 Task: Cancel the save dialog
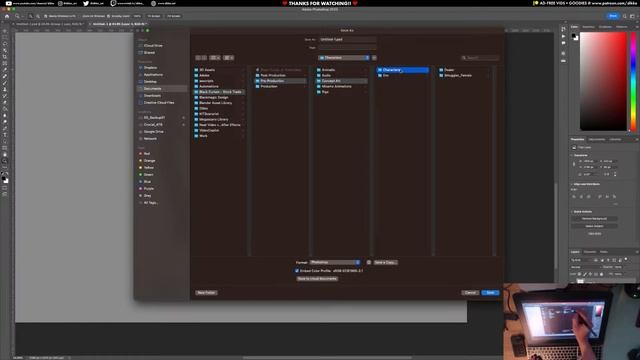click(x=470, y=293)
